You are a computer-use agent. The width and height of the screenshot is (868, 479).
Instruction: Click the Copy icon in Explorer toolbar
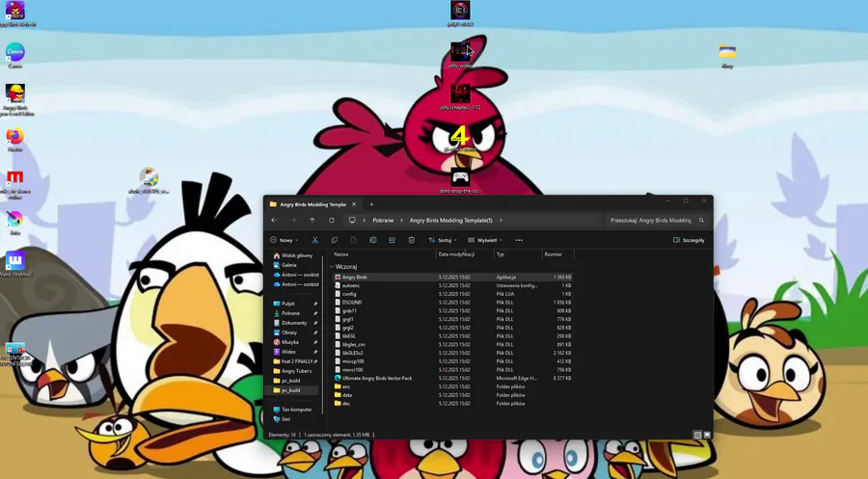335,240
